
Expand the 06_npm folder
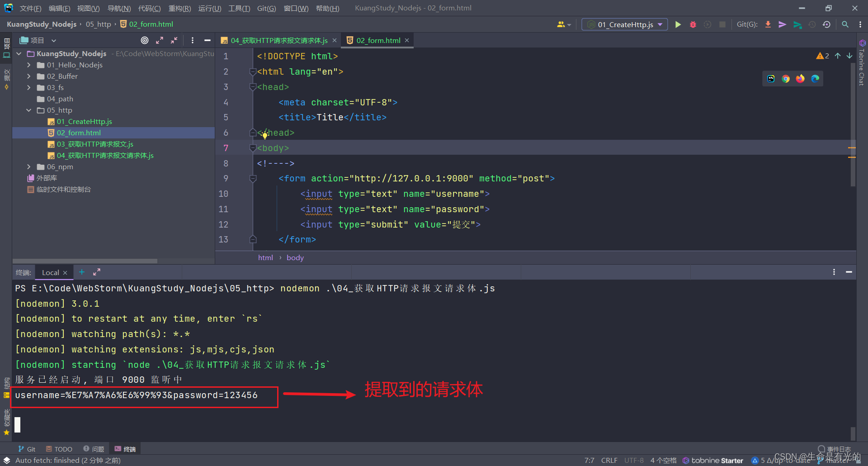pos(29,166)
